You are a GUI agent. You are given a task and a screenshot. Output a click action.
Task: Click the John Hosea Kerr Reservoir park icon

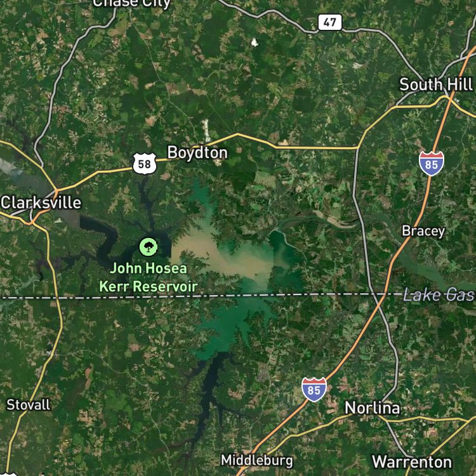pos(149,247)
